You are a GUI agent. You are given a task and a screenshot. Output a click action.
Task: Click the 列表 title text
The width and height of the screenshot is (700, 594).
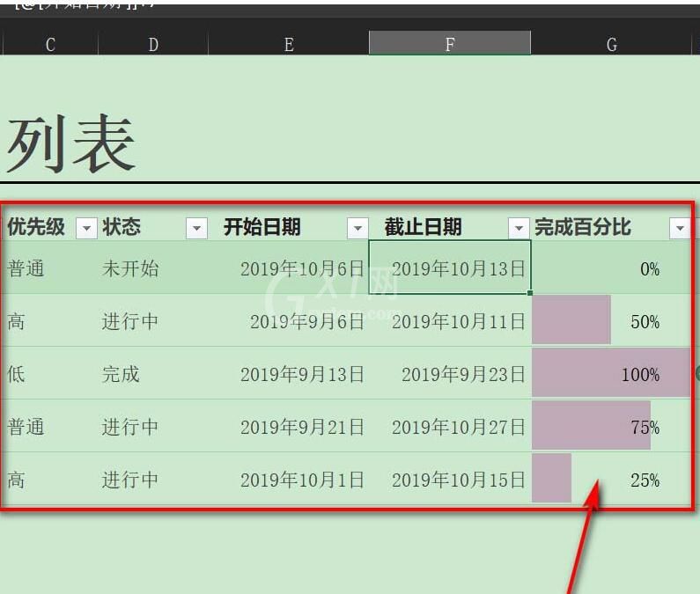pyautogui.click(x=71, y=143)
